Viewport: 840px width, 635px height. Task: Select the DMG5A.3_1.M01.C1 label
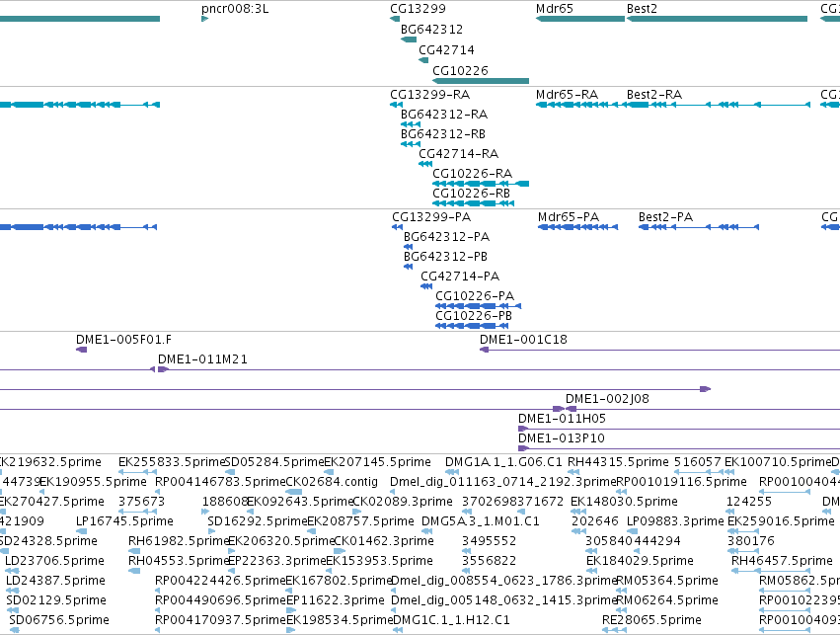(x=481, y=522)
